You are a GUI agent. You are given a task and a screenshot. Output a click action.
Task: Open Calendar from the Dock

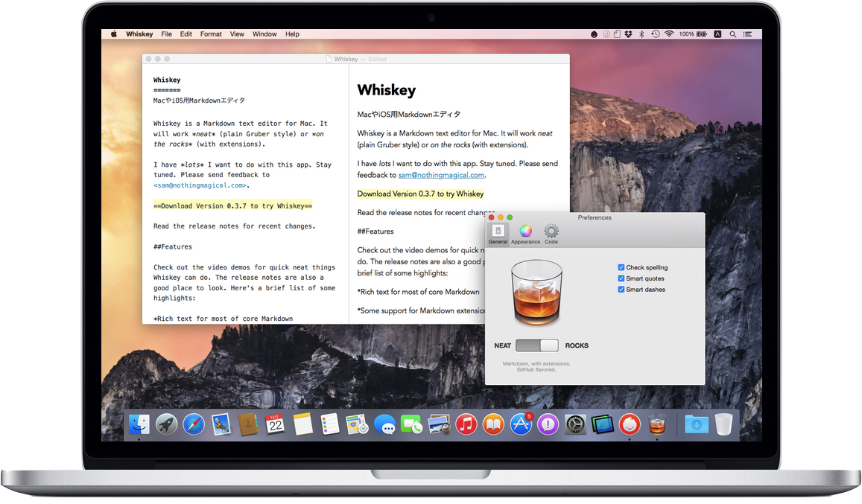[x=276, y=424]
